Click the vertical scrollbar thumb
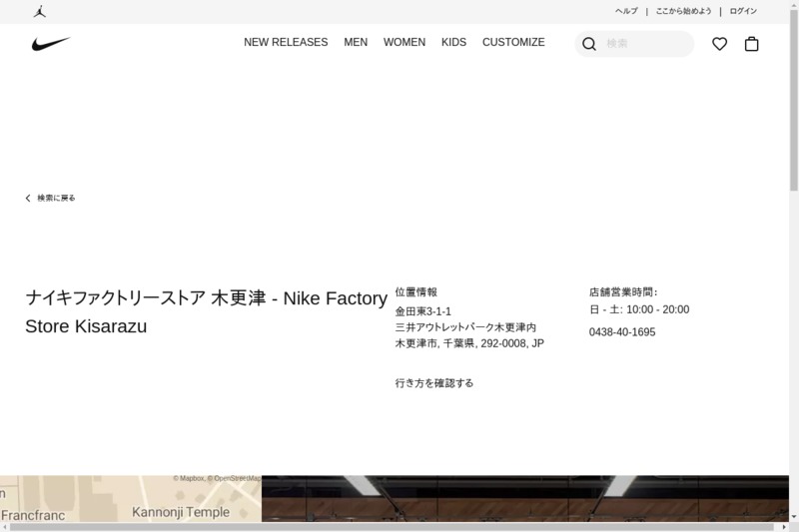This screenshot has width=799, height=532. pos(794,101)
